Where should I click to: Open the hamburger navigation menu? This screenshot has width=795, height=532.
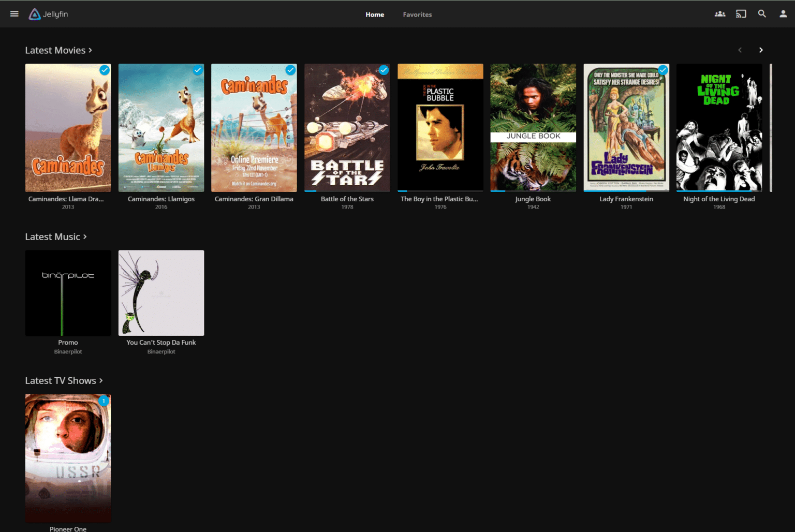pyautogui.click(x=14, y=14)
